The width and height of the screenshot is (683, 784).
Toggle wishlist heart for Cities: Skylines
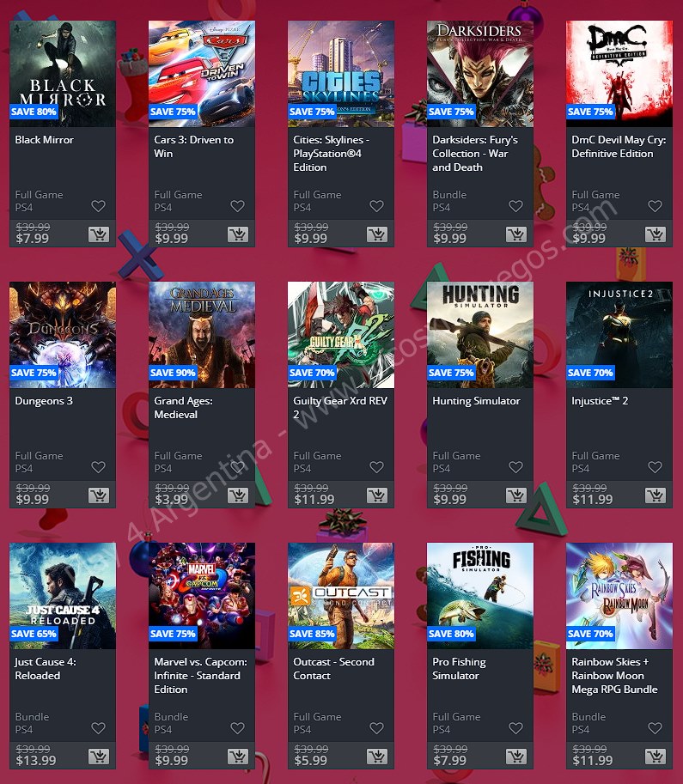pyautogui.click(x=377, y=206)
